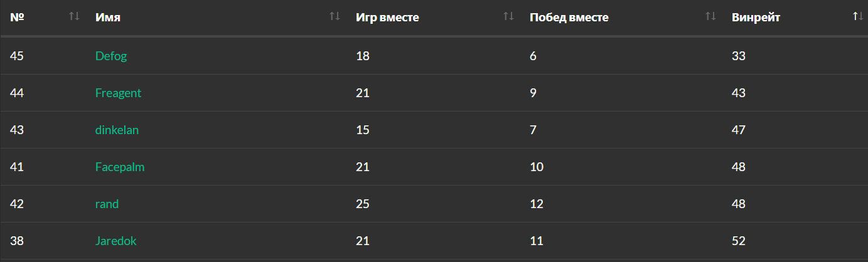
Task: Follow the rand player link
Action: 107,204
